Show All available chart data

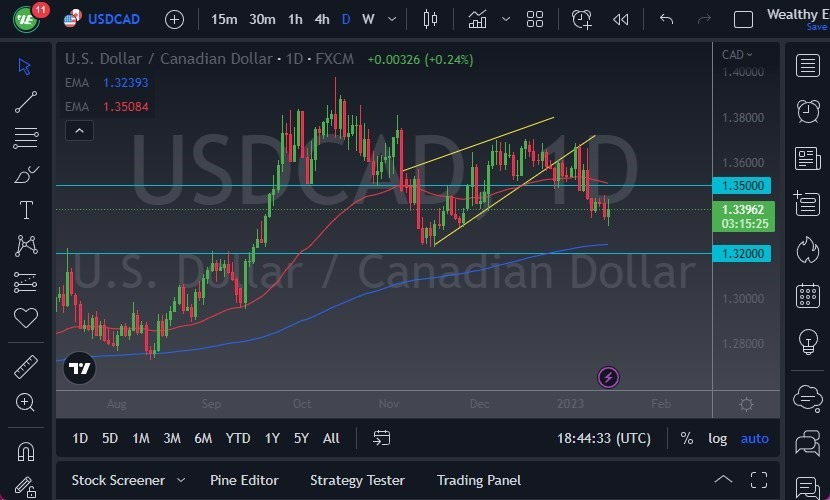331,438
